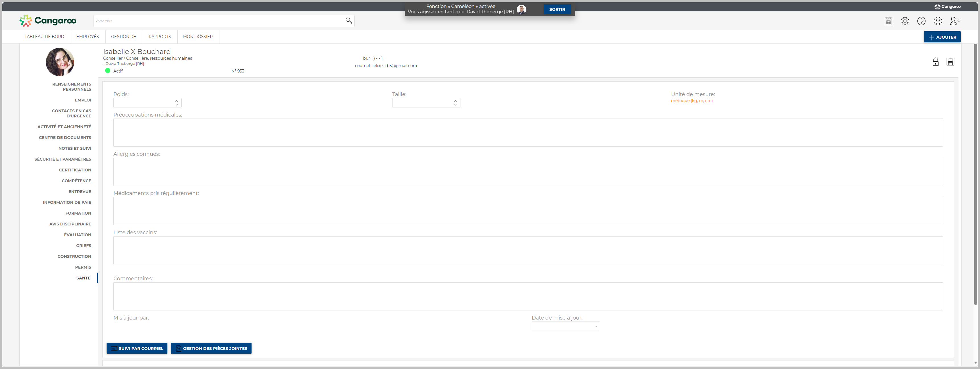Open settings gear icon

(905, 21)
